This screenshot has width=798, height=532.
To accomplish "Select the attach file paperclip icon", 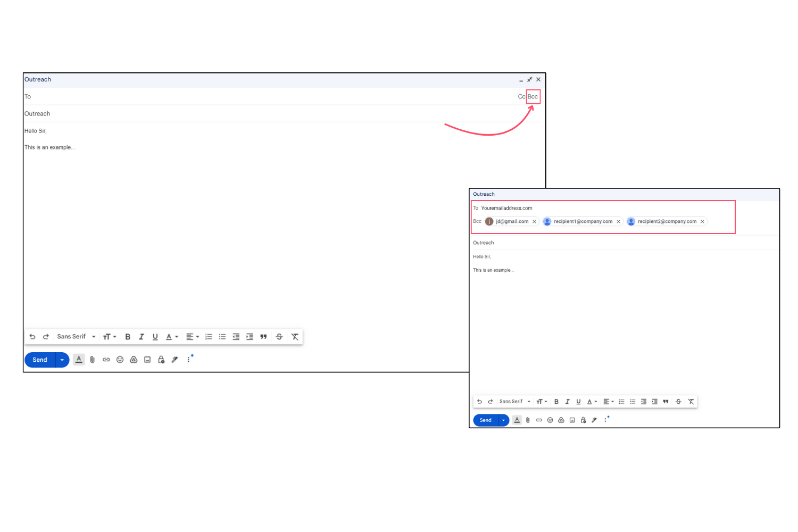I will pyautogui.click(x=93, y=360).
